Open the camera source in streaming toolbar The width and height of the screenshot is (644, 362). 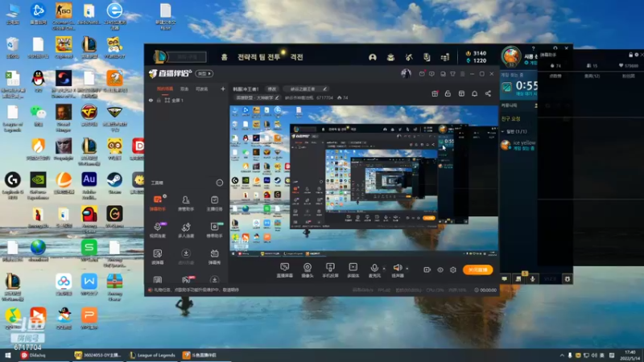(308, 270)
